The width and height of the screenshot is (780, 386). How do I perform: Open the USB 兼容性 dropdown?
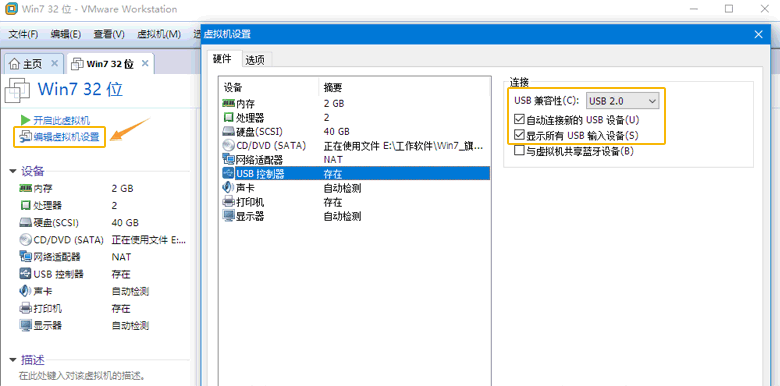[x=623, y=101]
